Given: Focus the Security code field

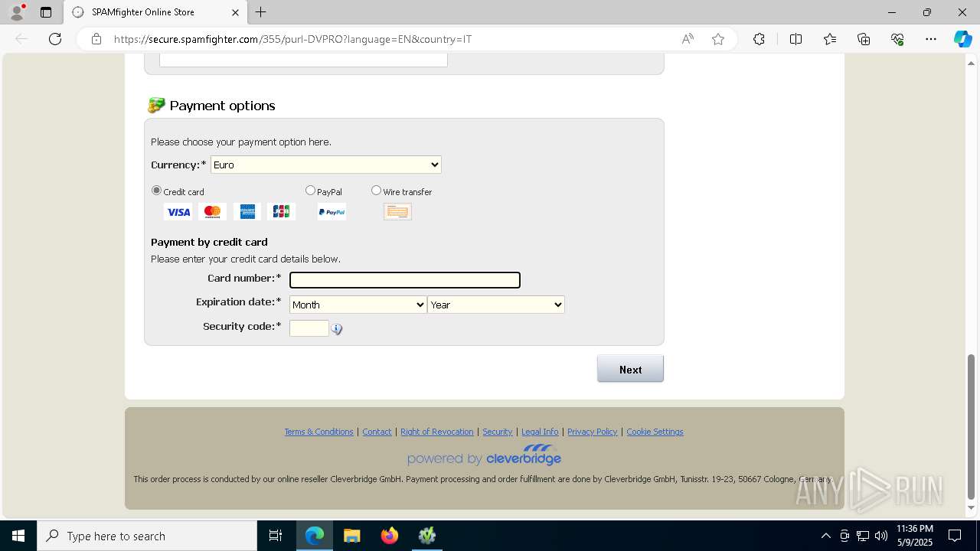Looking at the screenshot, I should (x=309, y=328).
